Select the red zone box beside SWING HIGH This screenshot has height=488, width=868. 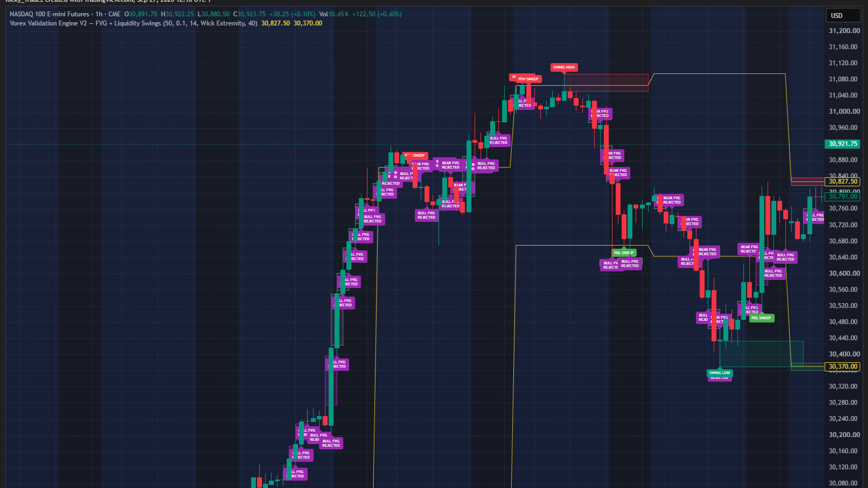[606, 83]
